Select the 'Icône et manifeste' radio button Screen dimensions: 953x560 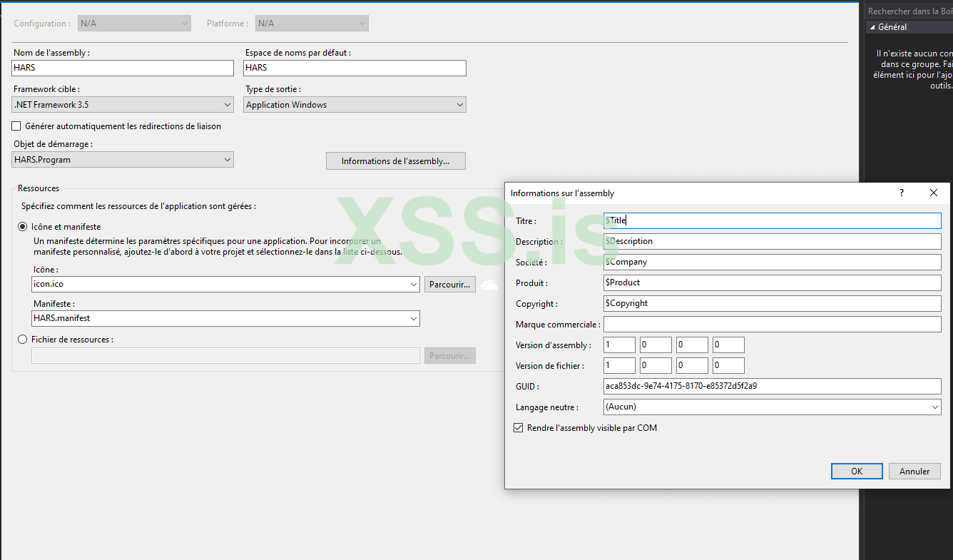pos(22,228)
